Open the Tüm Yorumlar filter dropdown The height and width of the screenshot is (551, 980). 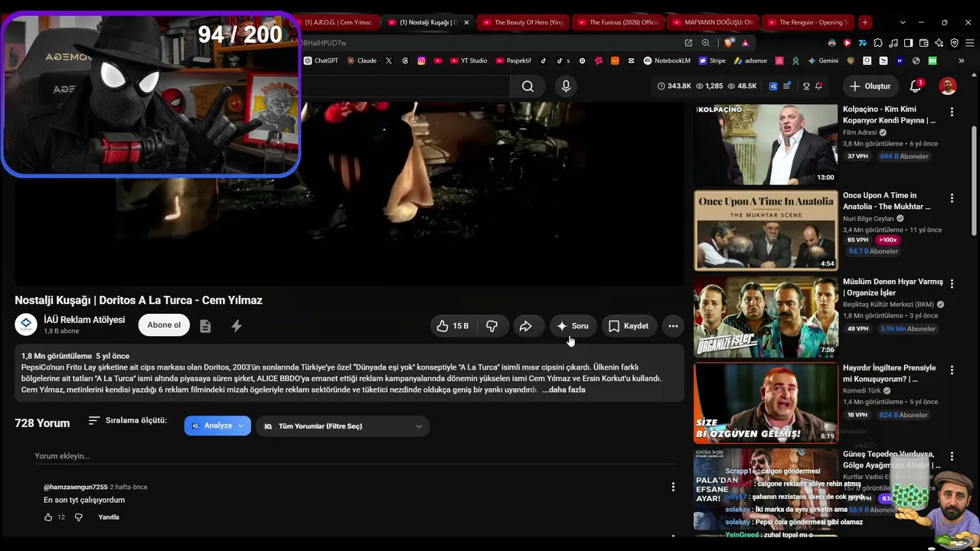click(x=343, y=426)
